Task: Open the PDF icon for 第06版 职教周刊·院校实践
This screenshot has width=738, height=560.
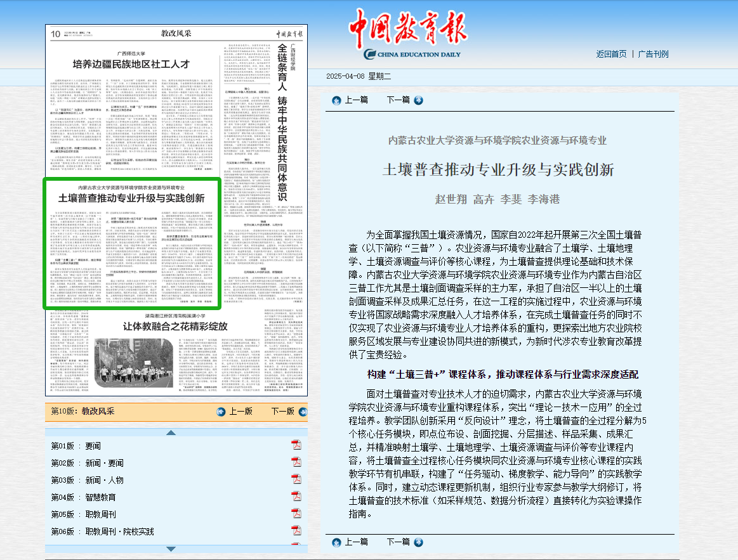Action: pos(296,531)
